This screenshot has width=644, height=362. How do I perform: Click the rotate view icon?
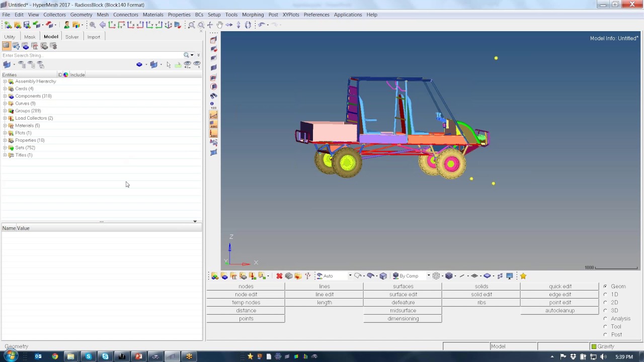click(x=248, y=25)
